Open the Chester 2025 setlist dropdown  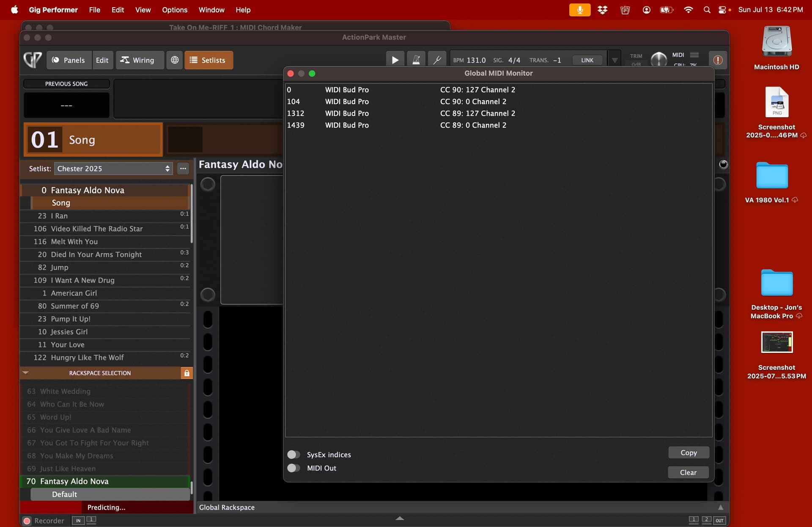coord(113,169)
